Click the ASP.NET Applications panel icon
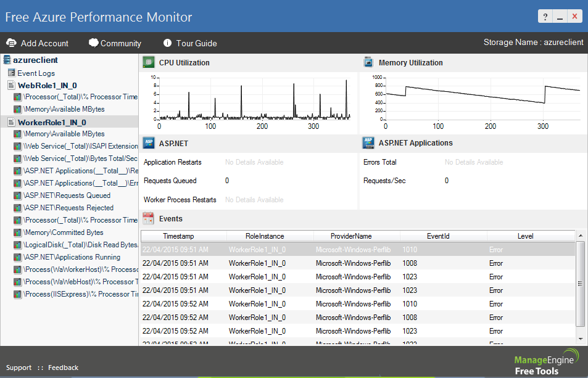 [368, 143]
